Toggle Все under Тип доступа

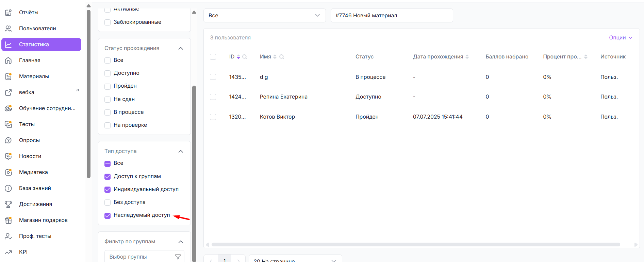pos(108,164)
